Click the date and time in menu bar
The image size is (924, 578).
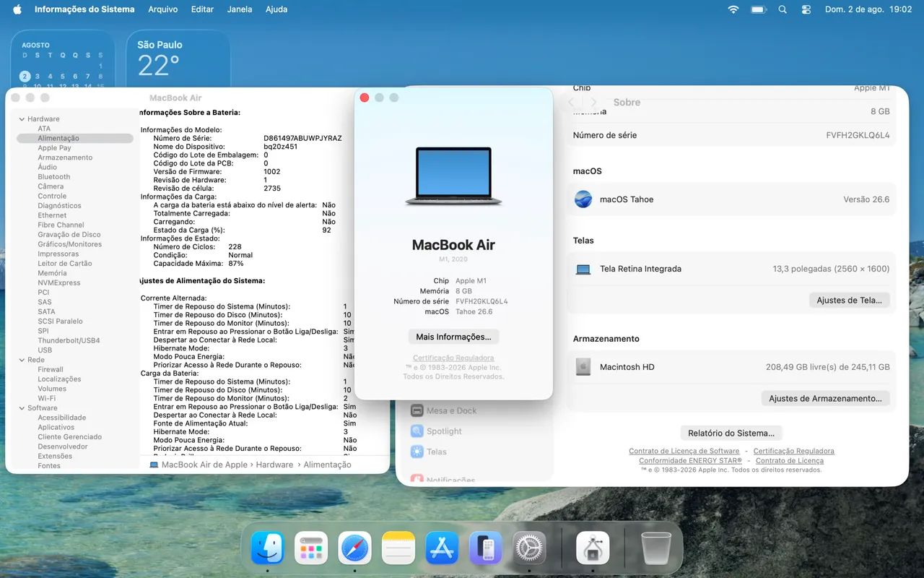pos(868,9)
